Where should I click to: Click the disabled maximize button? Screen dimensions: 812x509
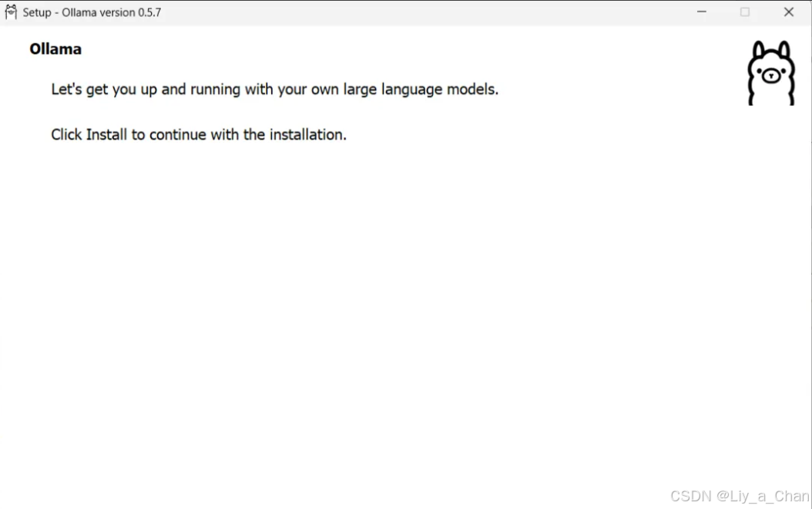(x=745, y=12)
